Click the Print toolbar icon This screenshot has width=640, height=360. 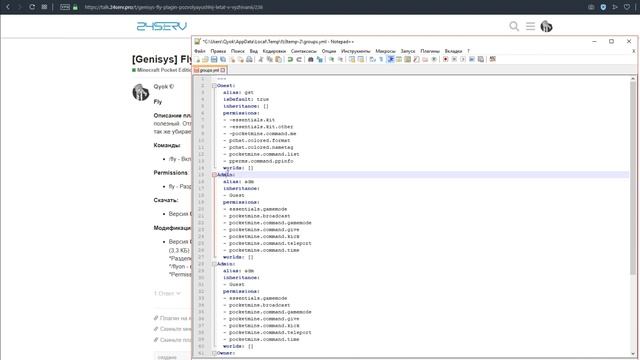(x=249, y=60)
